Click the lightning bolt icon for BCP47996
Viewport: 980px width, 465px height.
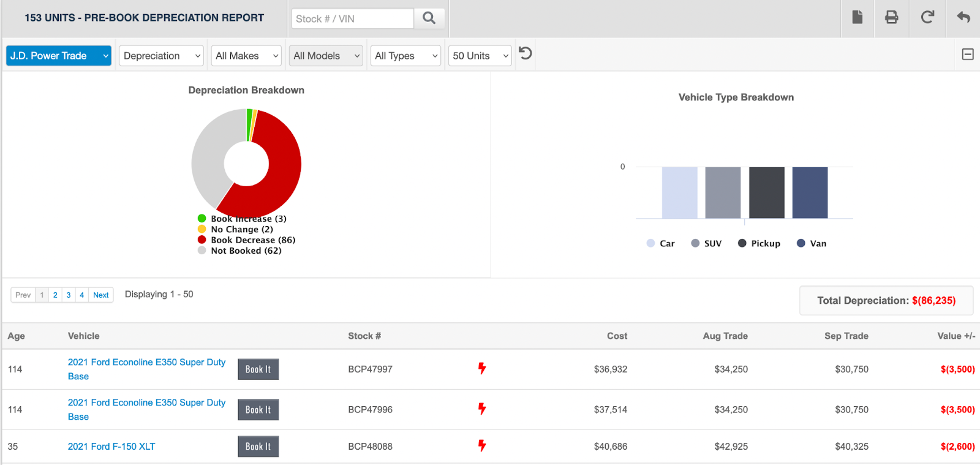[482, 409]
